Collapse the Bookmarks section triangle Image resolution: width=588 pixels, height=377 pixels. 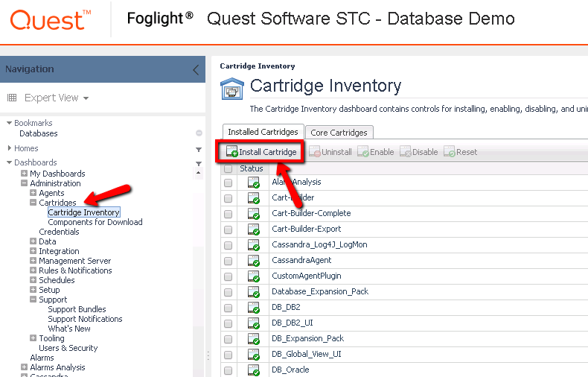pos(10,123)
